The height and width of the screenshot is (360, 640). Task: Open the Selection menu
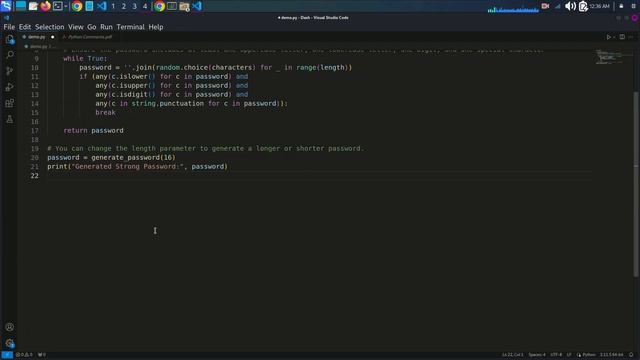click(x=49, y=27)
